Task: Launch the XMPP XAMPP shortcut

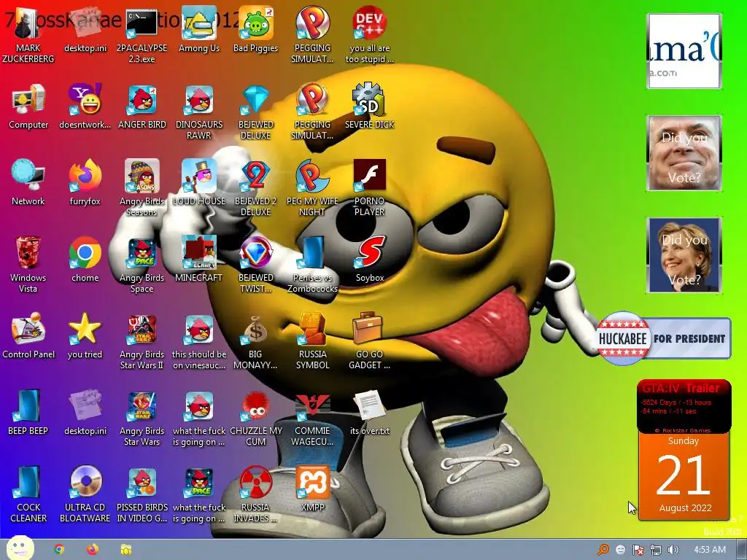Action: tap(312, 489)
